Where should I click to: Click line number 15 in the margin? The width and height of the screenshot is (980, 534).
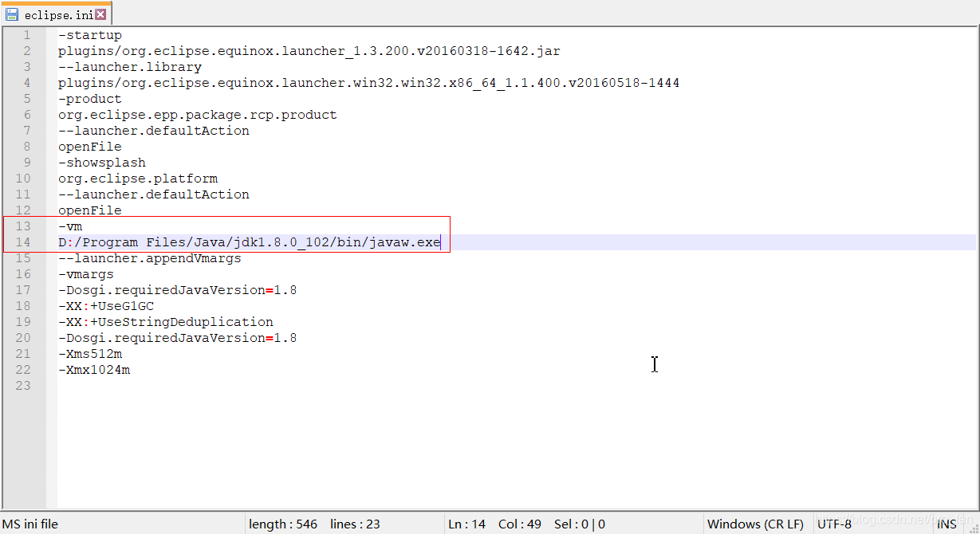click(x=23, y=258)
